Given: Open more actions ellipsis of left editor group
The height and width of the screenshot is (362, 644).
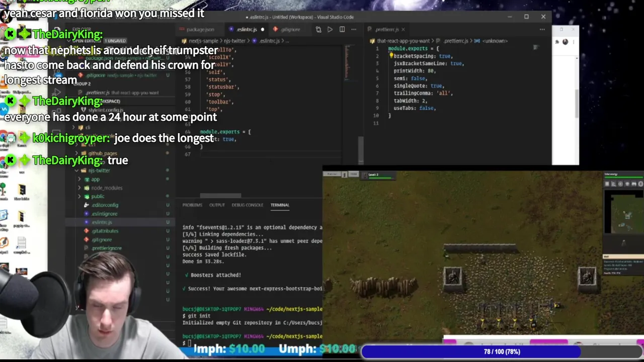Looking at the screenshot, I should 354,30.
